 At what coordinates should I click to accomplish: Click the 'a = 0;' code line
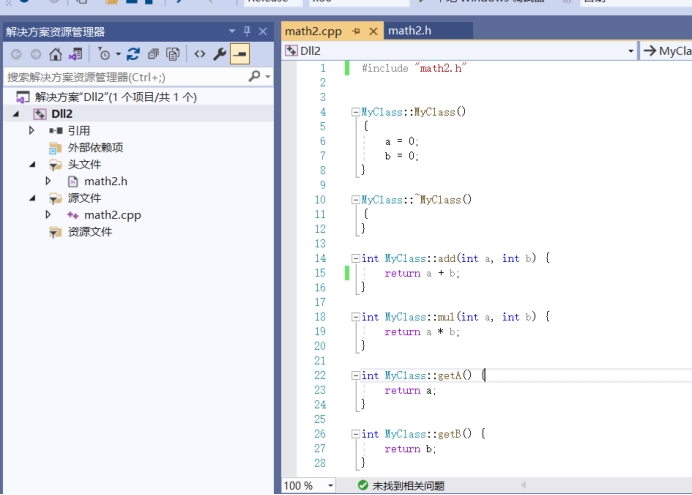402,141
